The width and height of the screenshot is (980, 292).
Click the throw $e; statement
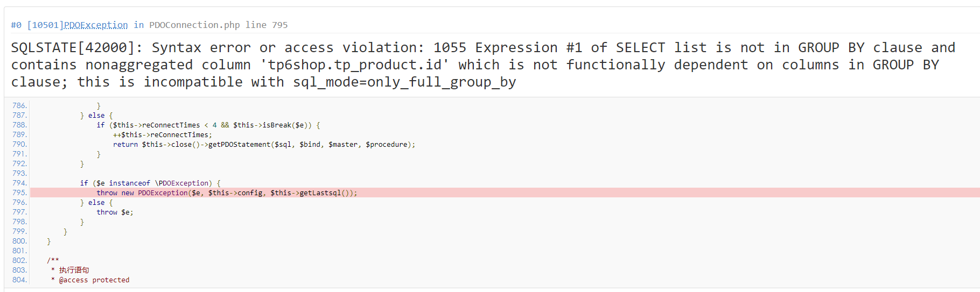coord(115,212)
